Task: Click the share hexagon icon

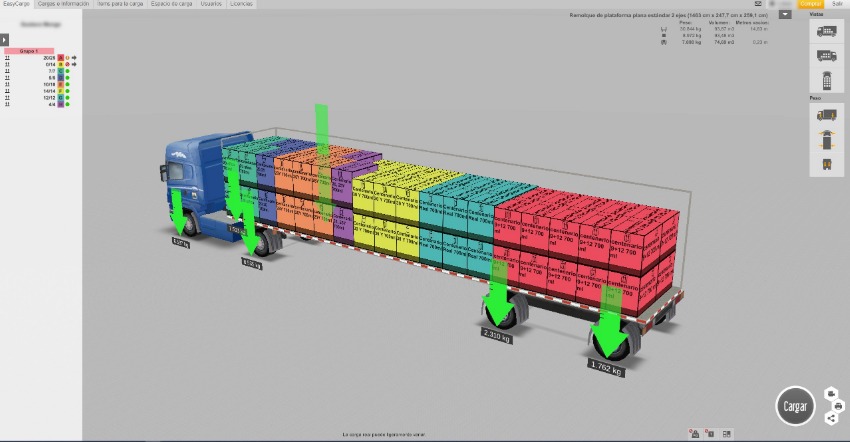Action: [832, 418]
